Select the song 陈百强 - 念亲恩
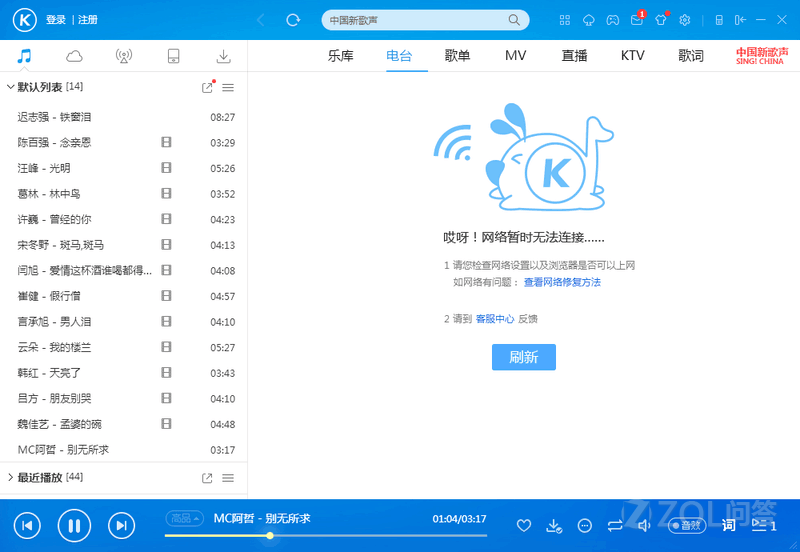The width and height of the screenshot is (800, 552). click(x=123, y=142)
